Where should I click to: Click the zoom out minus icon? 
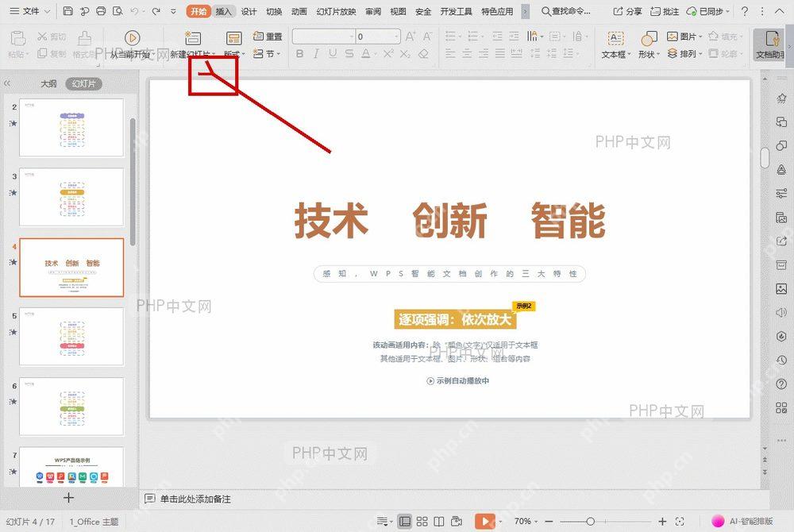click(549, 522)
